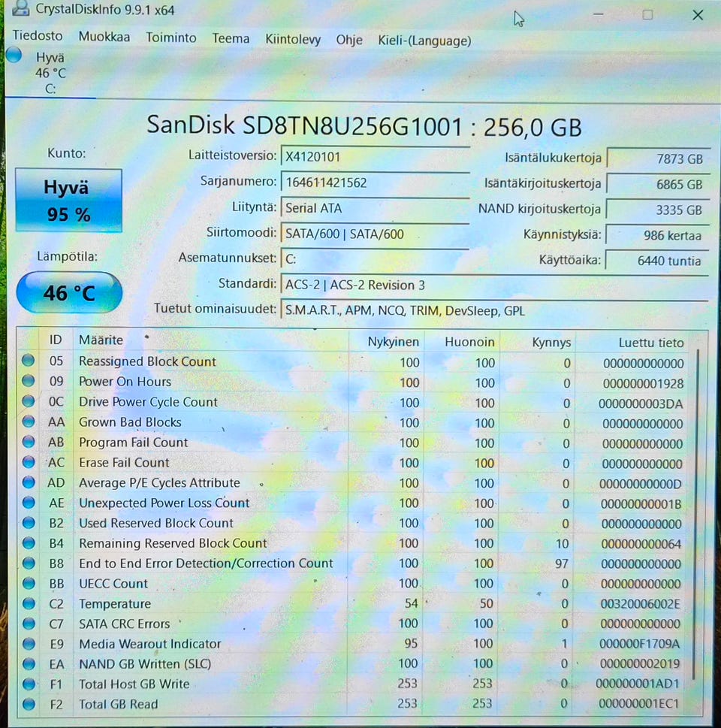Click status orb for Average P/E Cycles Attribute

(29, 482)
